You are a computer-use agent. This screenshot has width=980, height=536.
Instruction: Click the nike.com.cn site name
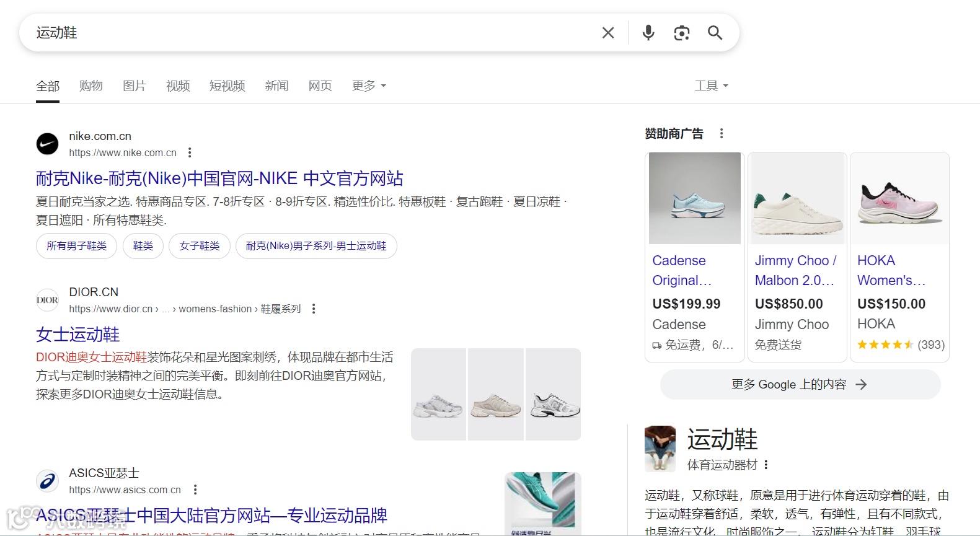pos(100,136)
